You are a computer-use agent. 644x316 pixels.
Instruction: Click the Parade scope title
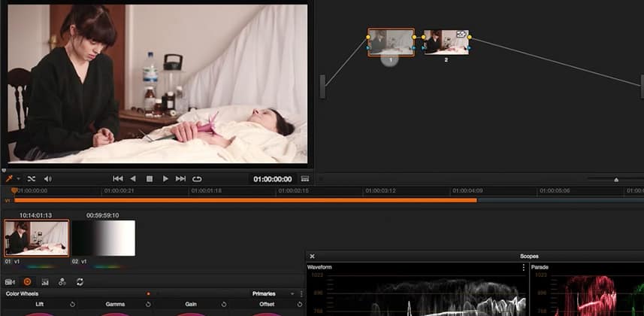[540, 267]
